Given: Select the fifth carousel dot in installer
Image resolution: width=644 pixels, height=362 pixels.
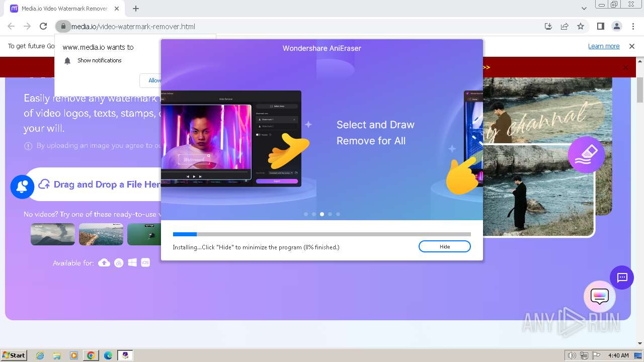Looking at the screenshot, I should (338, 214).
